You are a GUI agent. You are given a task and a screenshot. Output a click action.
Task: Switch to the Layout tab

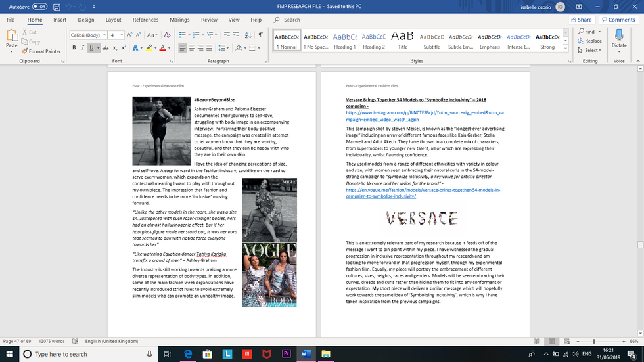coord(113,20)
